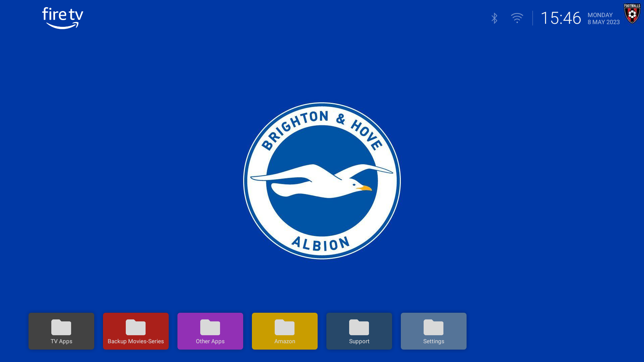Open the TV Apps folder

tap(61, 331)
